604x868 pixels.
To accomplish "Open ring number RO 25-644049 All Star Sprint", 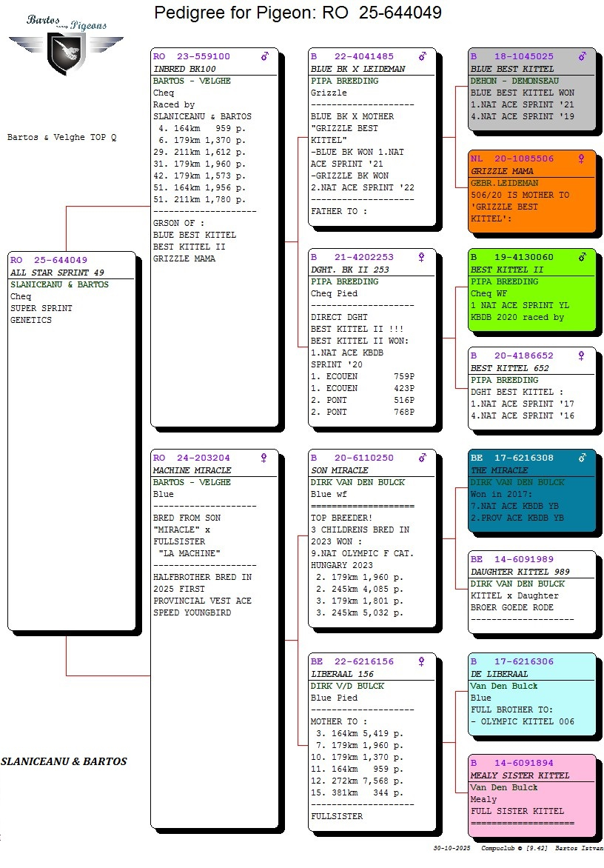I will pyautogui.click(x=49, y=260).
